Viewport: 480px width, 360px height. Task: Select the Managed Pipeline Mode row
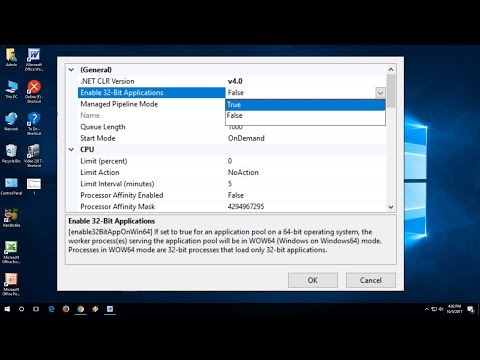(152, 104)
